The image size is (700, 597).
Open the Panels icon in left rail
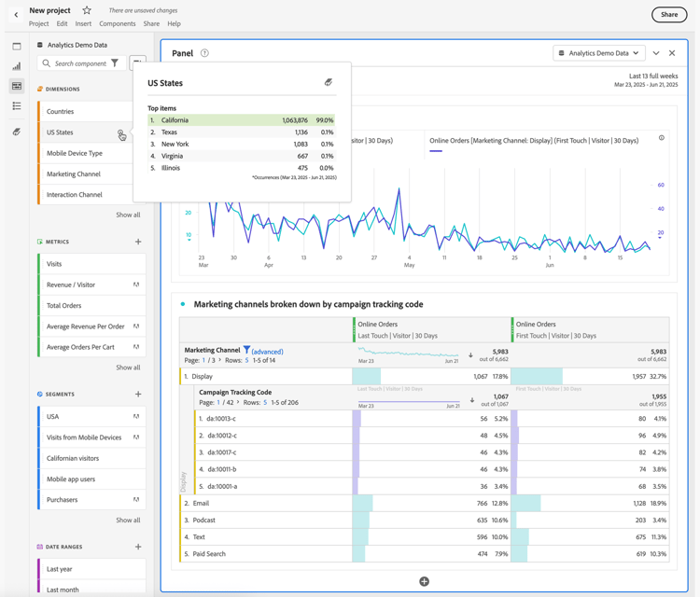tap(17, 46)
